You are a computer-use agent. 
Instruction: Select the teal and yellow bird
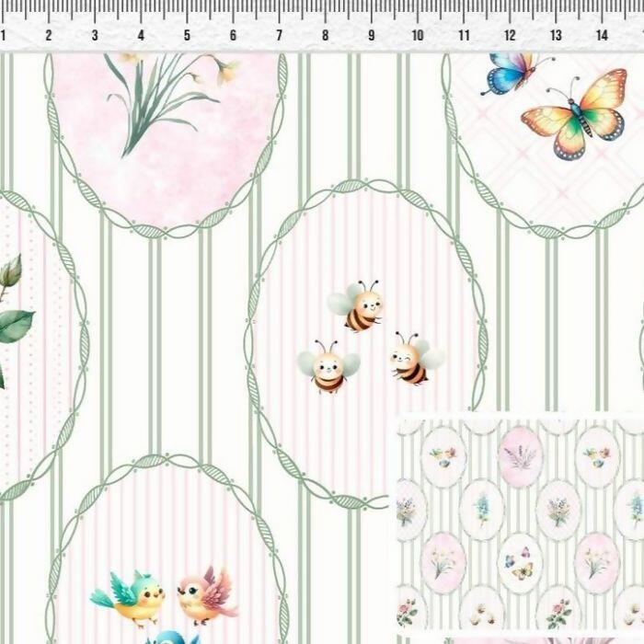[x=132, y=597]
